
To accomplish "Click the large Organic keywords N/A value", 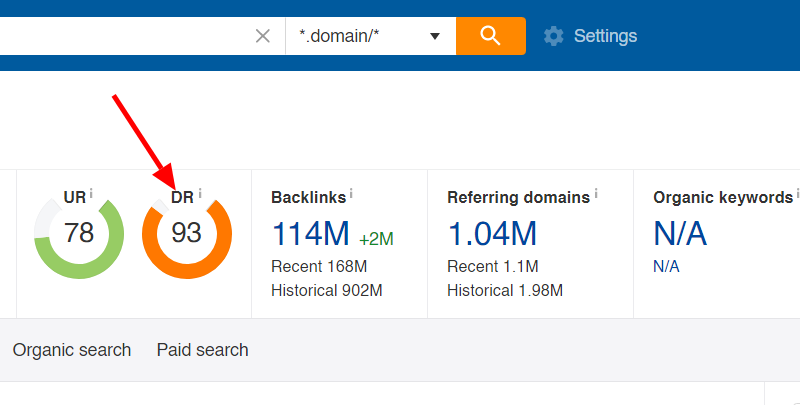I will tap(680, 234).
